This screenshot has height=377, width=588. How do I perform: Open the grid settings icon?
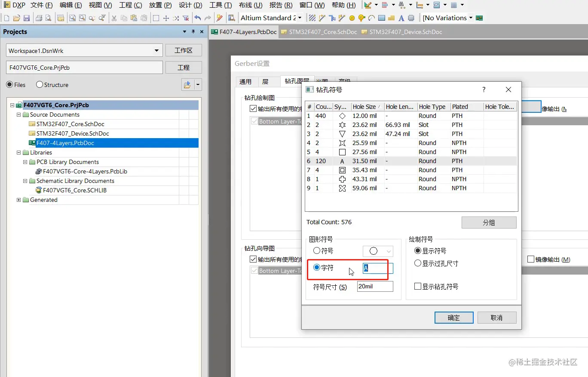[x=453, y=5]
